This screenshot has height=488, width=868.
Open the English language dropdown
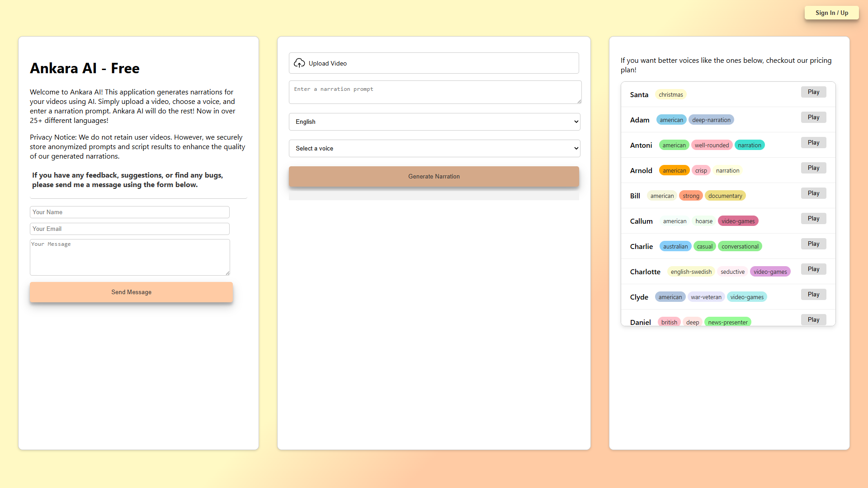click(x=434, y=122)
